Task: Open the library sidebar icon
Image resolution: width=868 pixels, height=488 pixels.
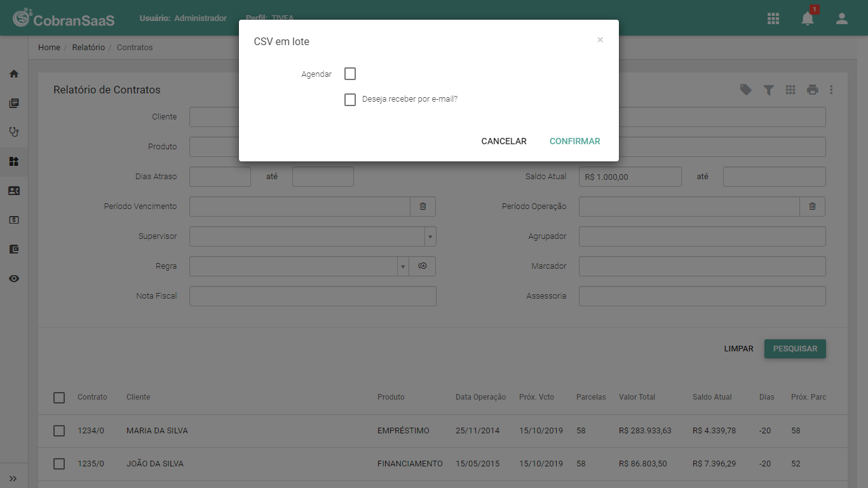Action: 14,103
